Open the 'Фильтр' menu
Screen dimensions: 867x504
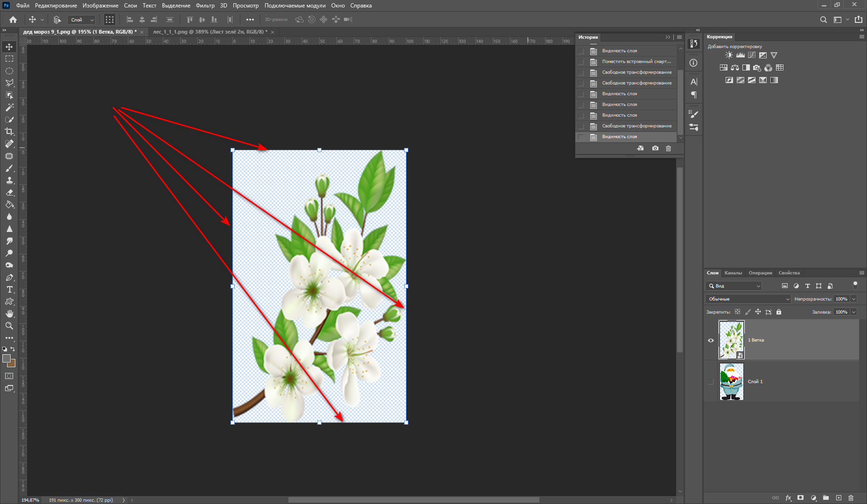coord(205,6)
